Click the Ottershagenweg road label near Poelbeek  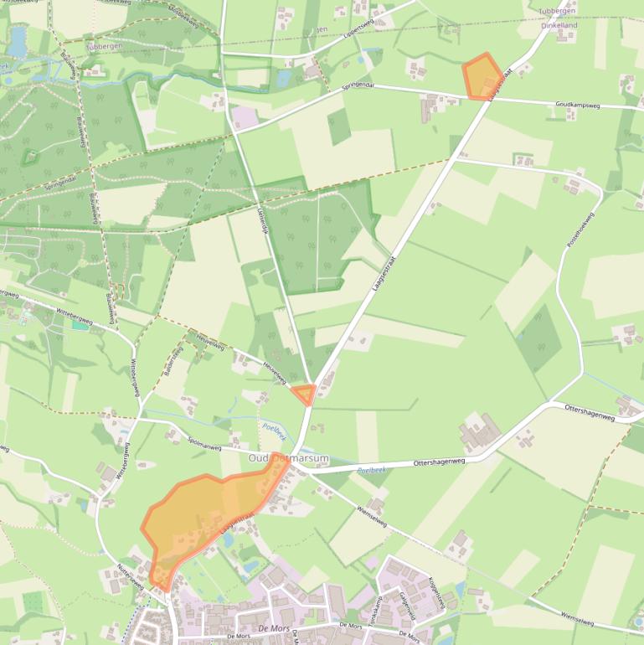pos(439,462)
